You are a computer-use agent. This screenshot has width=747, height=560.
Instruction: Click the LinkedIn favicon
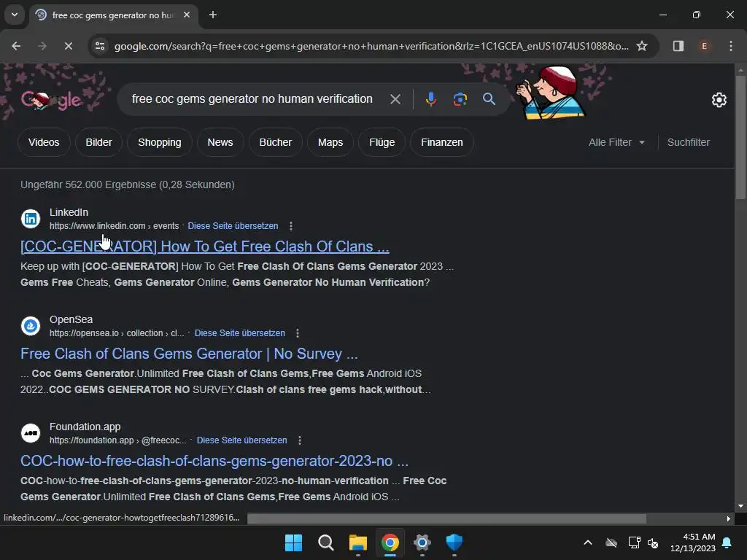31,219
